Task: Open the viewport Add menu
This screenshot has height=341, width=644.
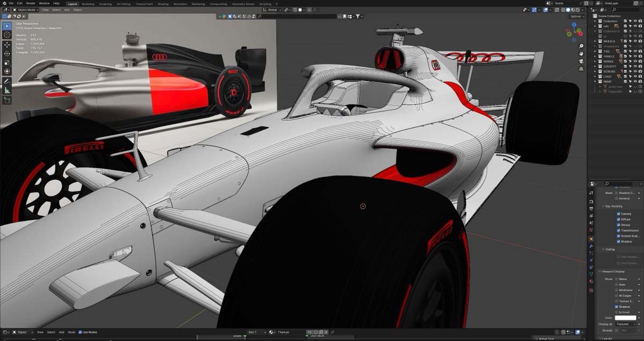Action: [x=67, y=10]
